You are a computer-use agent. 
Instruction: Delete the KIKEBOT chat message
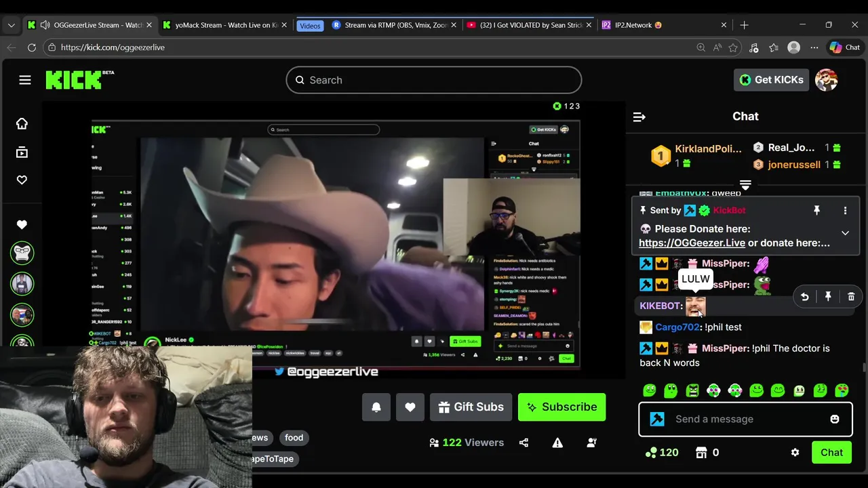pos(851,297)
